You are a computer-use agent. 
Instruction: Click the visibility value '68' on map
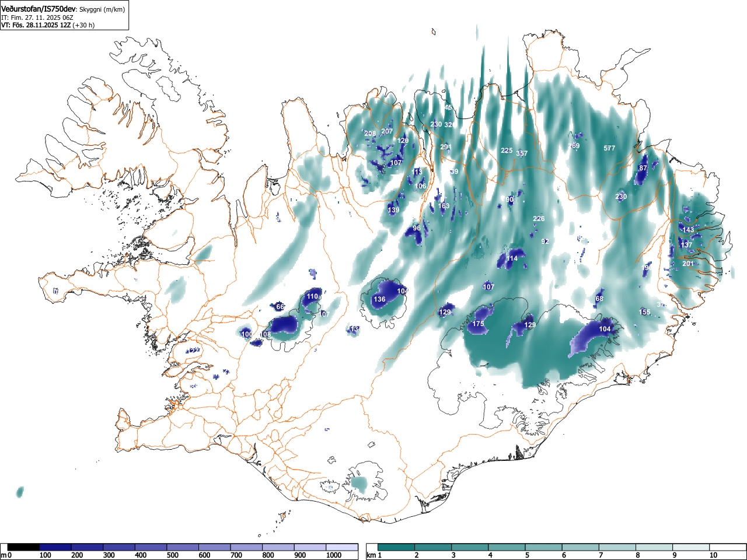point(599,299)
